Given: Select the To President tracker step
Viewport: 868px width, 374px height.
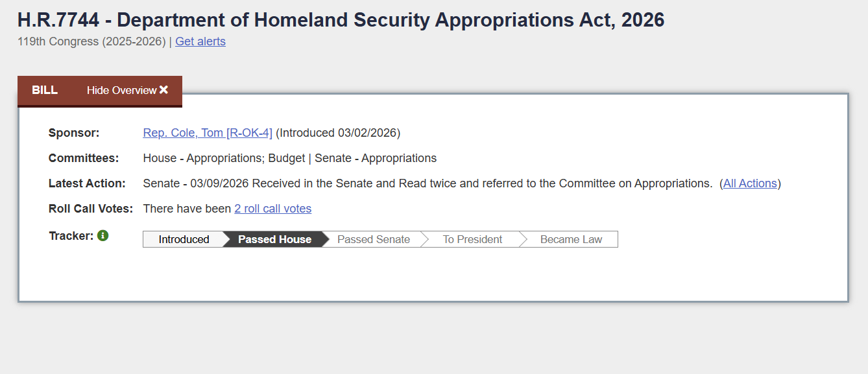Looking at the screenshot, I should (x=472, y=239).
